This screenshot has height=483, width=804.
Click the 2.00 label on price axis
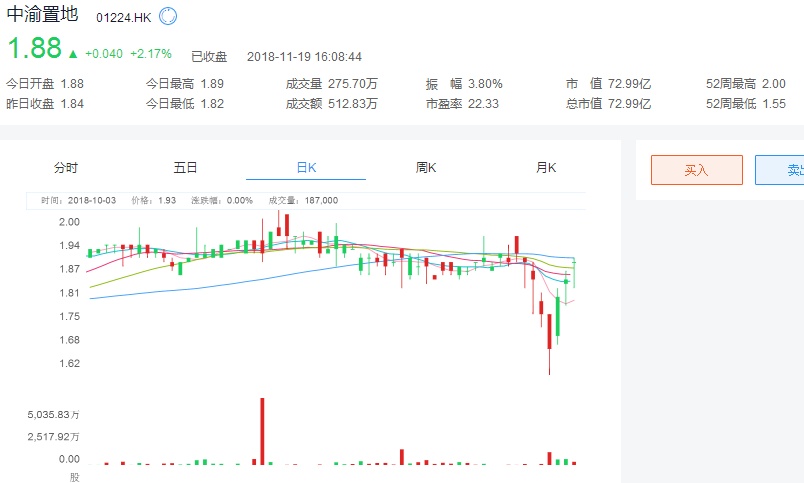tap(69, 221)
